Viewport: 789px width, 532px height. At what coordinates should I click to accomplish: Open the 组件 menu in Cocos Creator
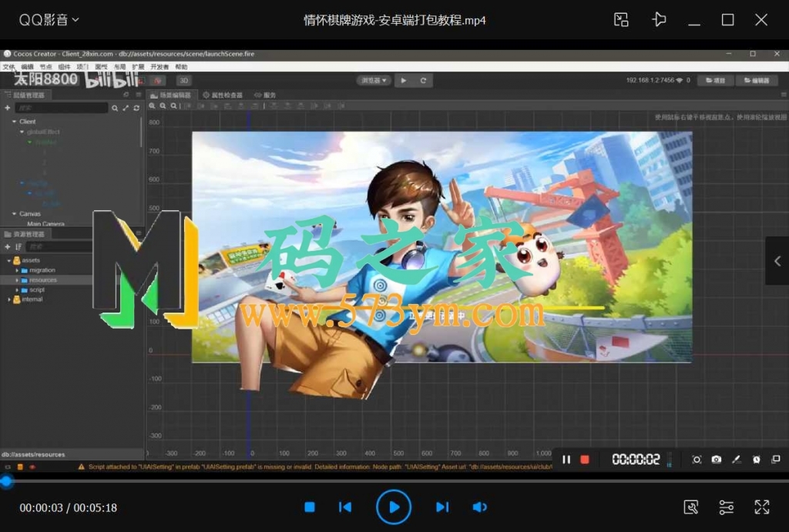[65, 67]
